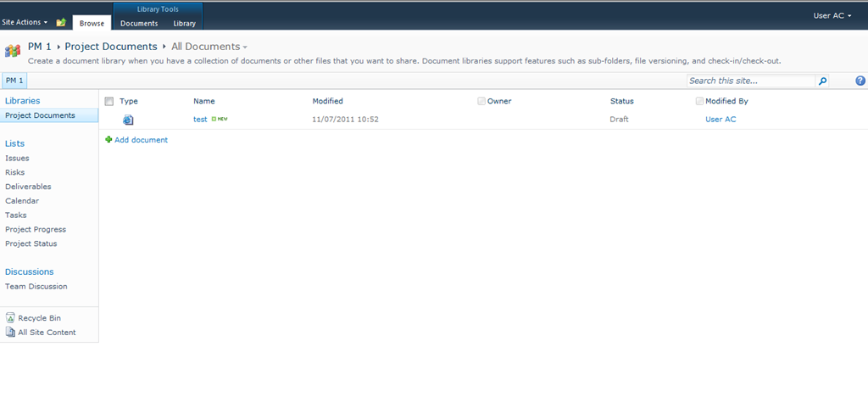This screenshot has height=414, width=868.
Task: Toggle the Owner column checkbox
Action: 481,101
